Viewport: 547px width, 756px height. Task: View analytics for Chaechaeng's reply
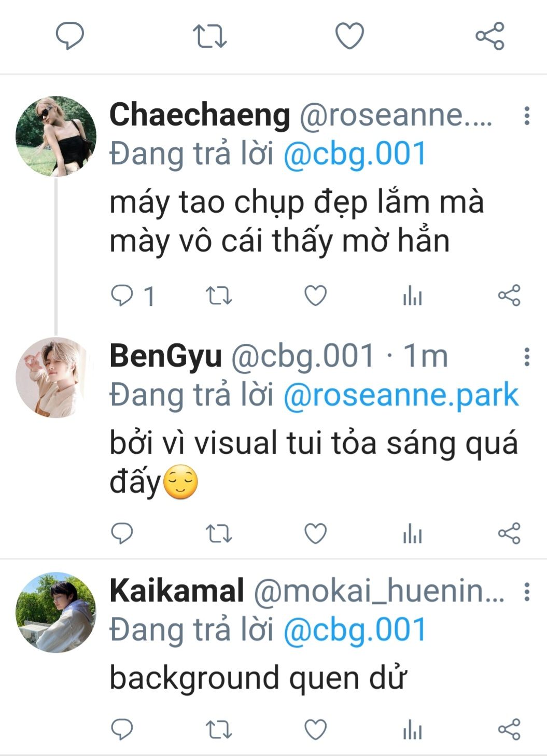pos(412,297)
